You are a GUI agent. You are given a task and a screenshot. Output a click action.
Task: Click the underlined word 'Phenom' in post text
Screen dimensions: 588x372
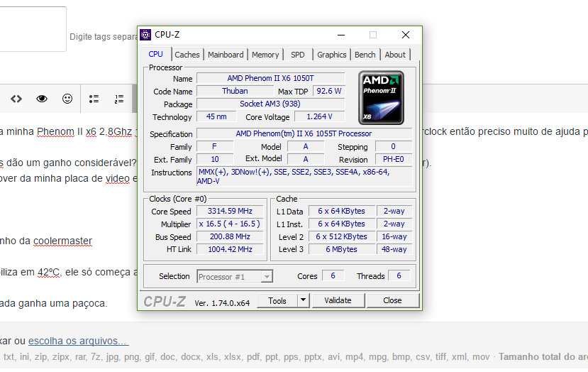(x=55, y=132)
